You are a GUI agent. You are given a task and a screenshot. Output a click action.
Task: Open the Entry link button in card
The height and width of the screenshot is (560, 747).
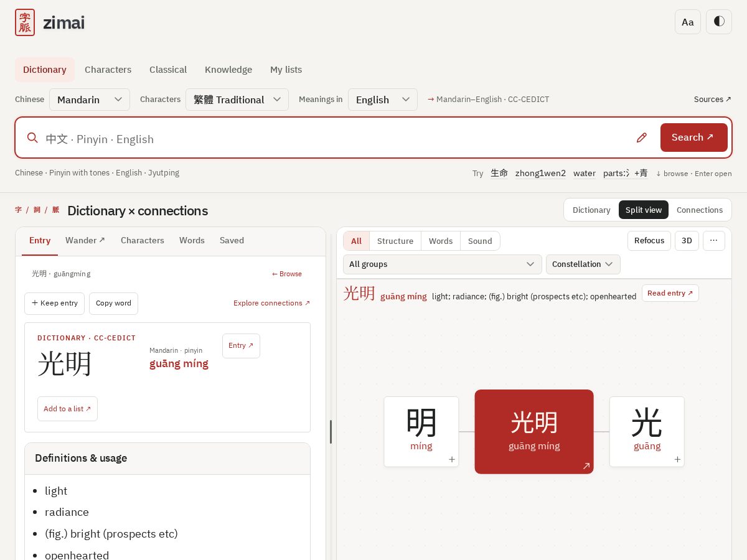point(241,346)
